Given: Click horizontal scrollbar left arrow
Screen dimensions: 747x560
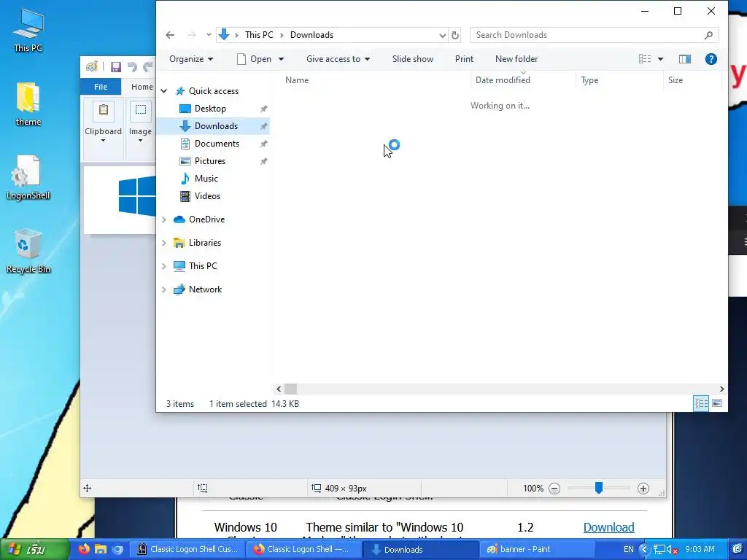Looking at the screenshot, I should click(279, 389).
